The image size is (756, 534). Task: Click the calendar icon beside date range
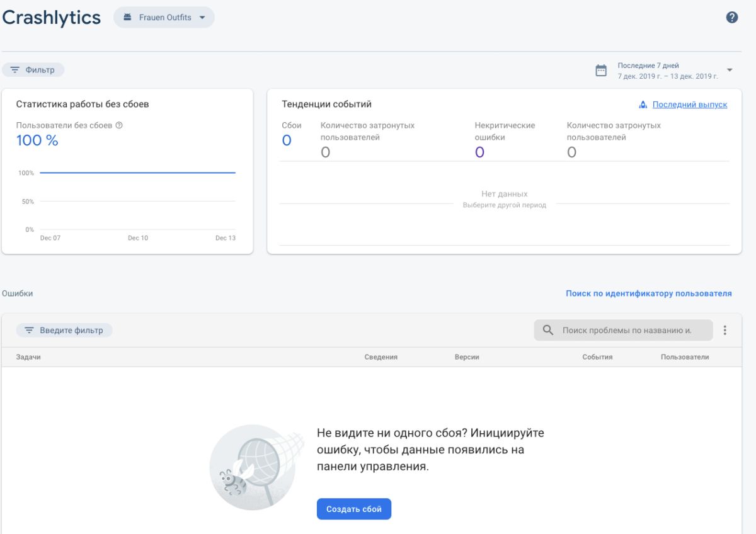click(602, 71)
